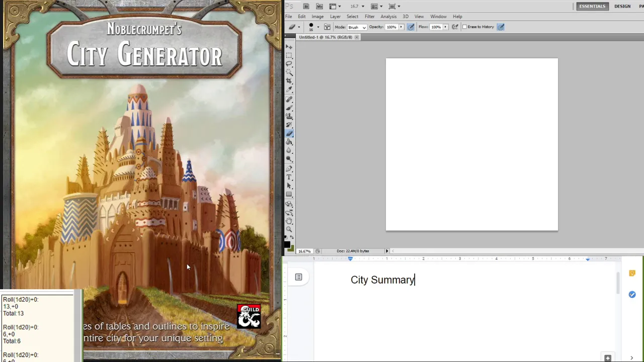Select the Hand tool
Viewport: 644px width, 362px height.
289,221
